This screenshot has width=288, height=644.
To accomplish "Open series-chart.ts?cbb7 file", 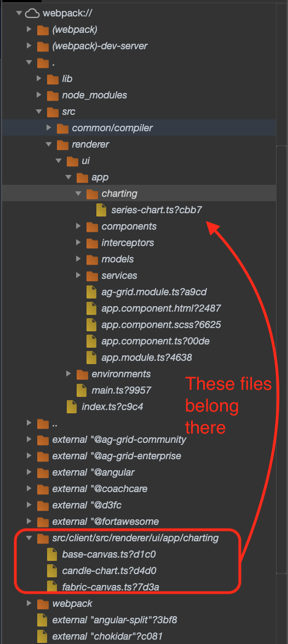I will [157, 210].
